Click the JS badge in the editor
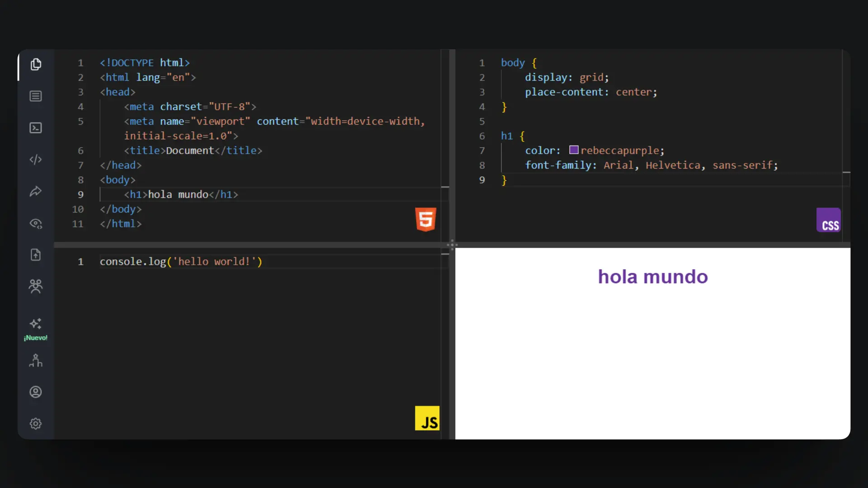Screen dimensions: 868x488 point(427,418)
